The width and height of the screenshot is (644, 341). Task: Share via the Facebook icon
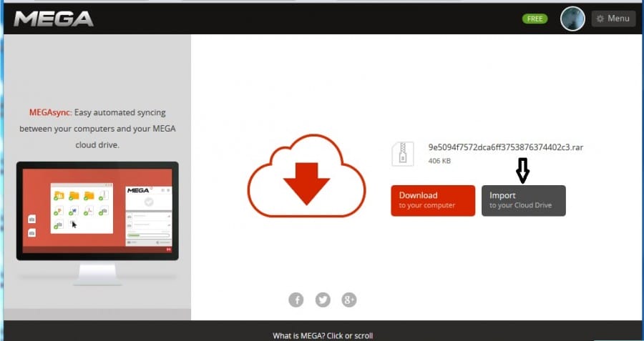(x=296, y=300)
